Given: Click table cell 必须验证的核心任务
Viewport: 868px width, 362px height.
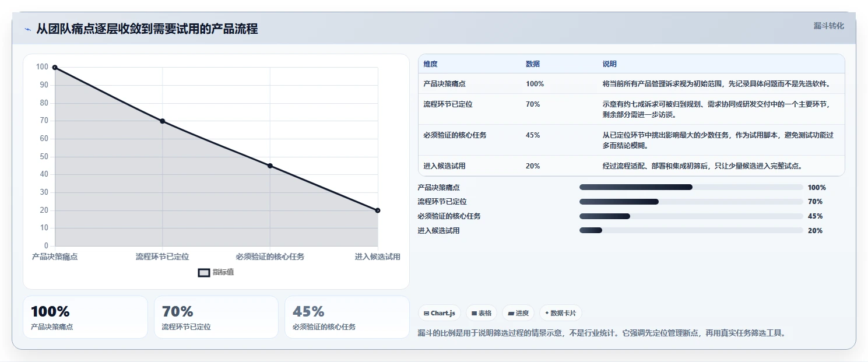Looking at the screenshot, I should point(455,135).
